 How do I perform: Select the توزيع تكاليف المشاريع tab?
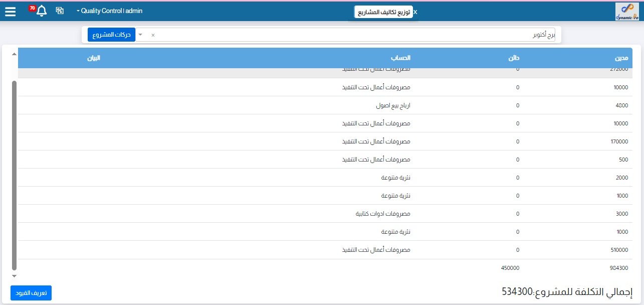point(383,12)
